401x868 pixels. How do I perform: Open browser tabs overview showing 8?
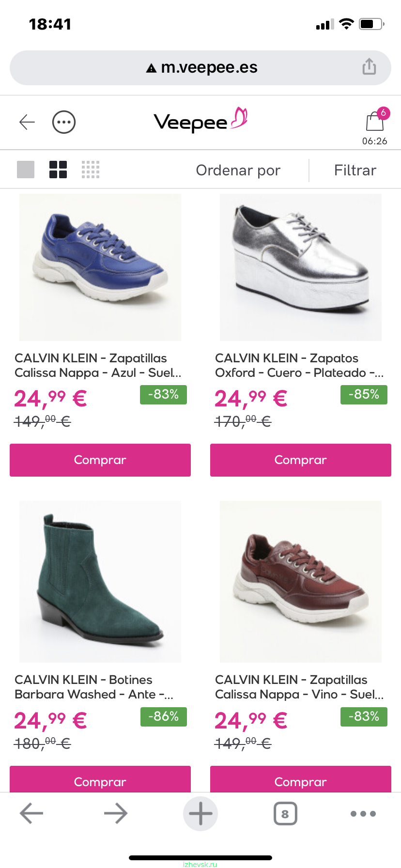(285, 814)
